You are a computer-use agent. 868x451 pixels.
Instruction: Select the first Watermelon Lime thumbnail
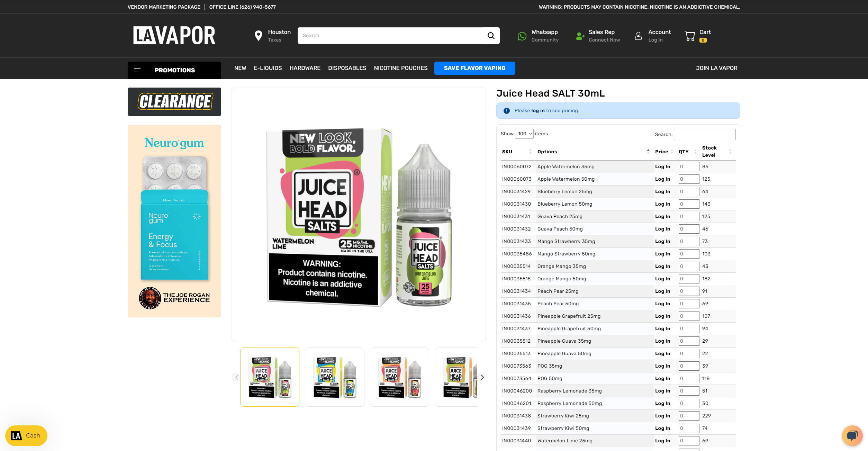click(270, 377)
